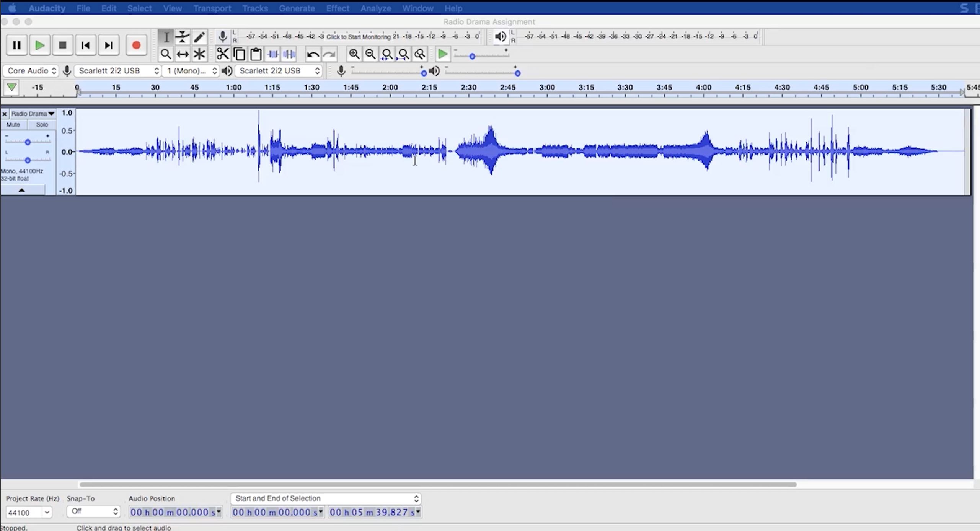
Task: Solo the Radio Drama track
Action: [42, 125]
